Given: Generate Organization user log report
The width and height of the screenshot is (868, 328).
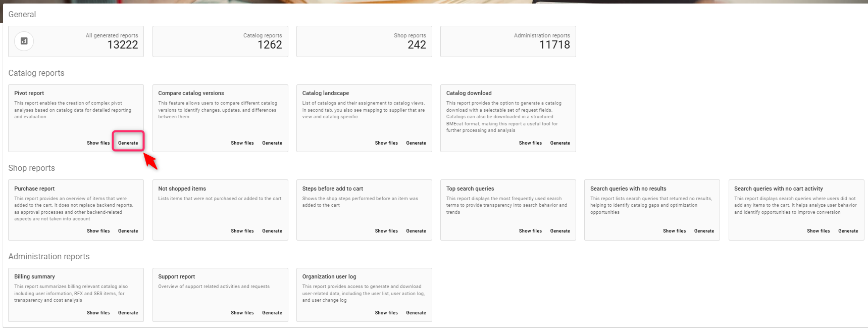Looking at the screenshot, I should point(416,313).
